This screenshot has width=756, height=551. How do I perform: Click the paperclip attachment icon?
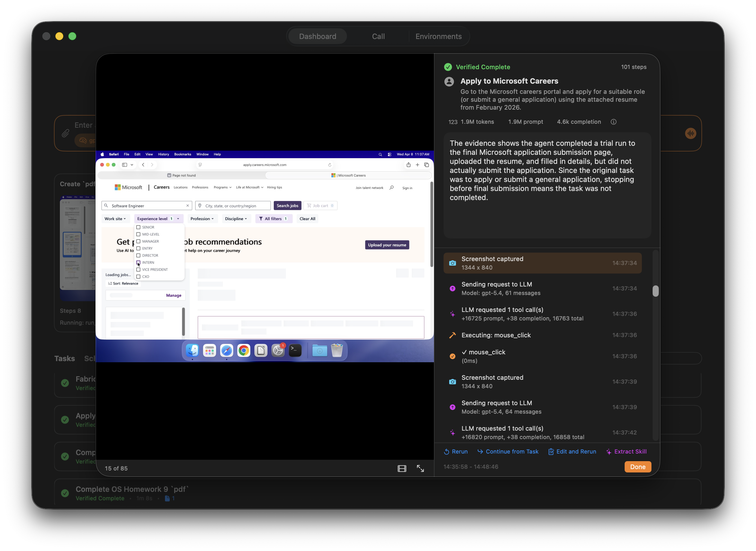[x=65, y=133]
